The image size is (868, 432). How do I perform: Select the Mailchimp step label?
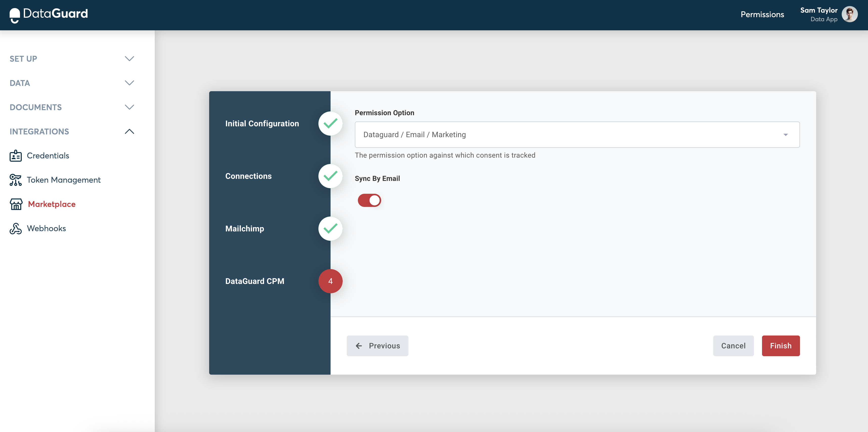coord(245,229)
